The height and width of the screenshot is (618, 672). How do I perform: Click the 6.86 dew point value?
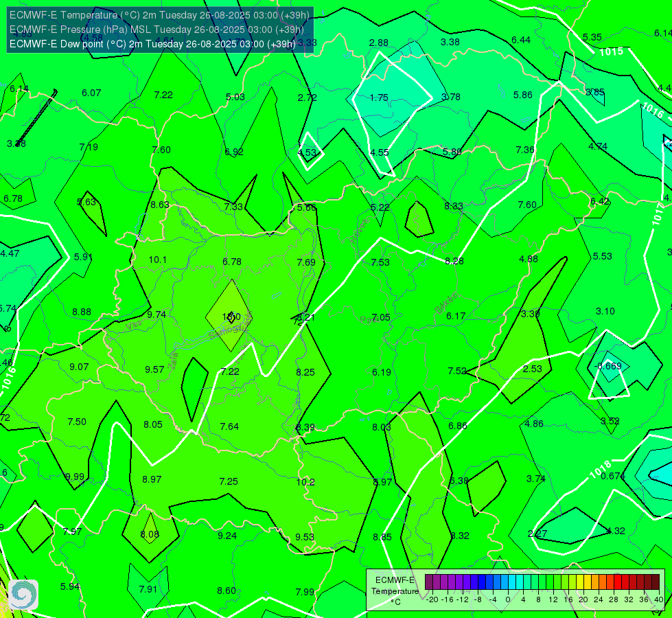point(458,426)
